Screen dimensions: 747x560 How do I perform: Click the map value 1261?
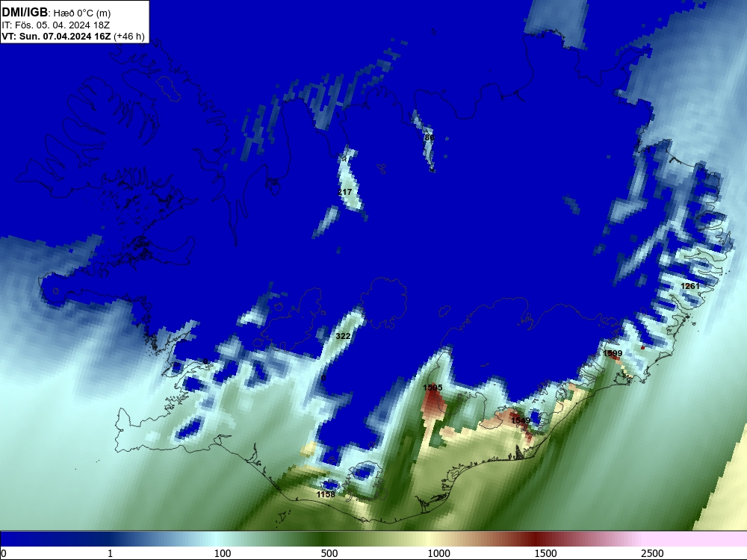coord(690,286)
